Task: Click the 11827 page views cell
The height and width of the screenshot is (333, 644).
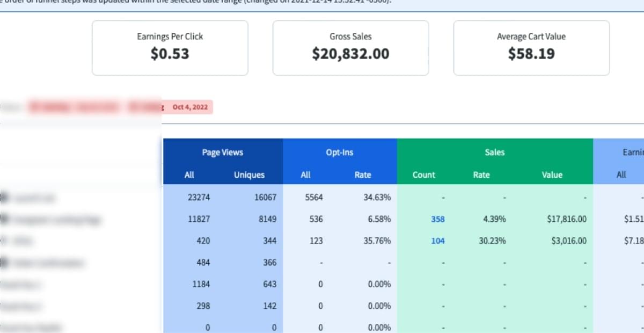Action: (199, 219)
